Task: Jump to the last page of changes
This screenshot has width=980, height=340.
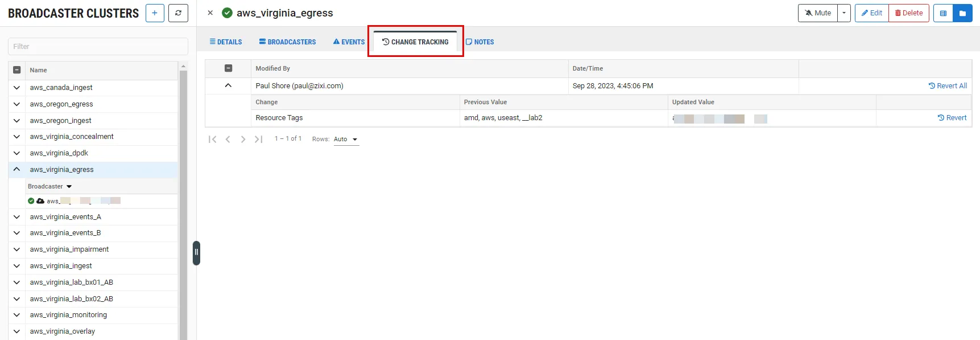Action: click(x=258, y=139)
